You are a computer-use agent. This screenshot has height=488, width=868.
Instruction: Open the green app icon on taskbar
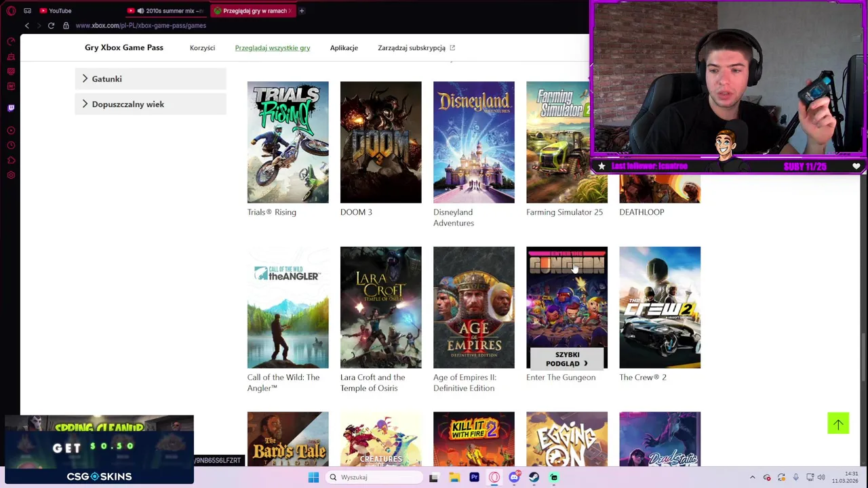[554, 477]
